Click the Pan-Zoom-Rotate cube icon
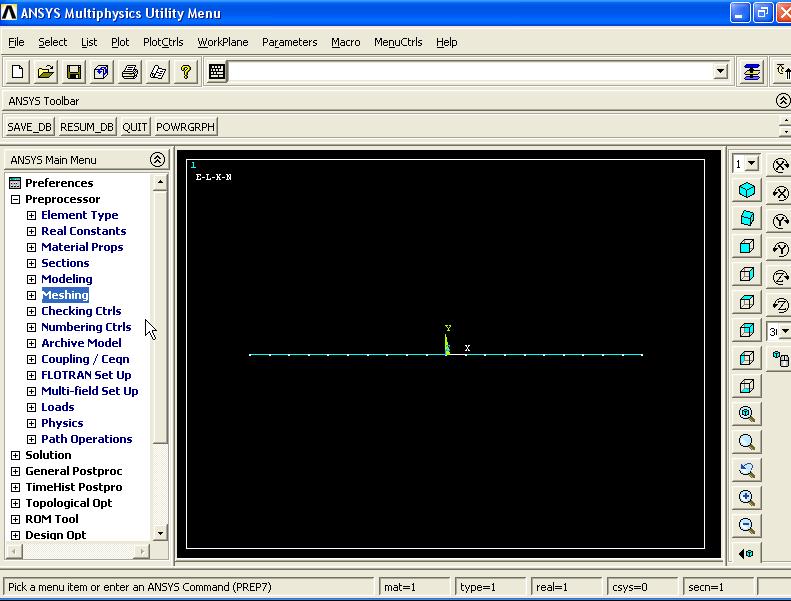The height and width of the screenshot is (601, 791). point(101,72)
